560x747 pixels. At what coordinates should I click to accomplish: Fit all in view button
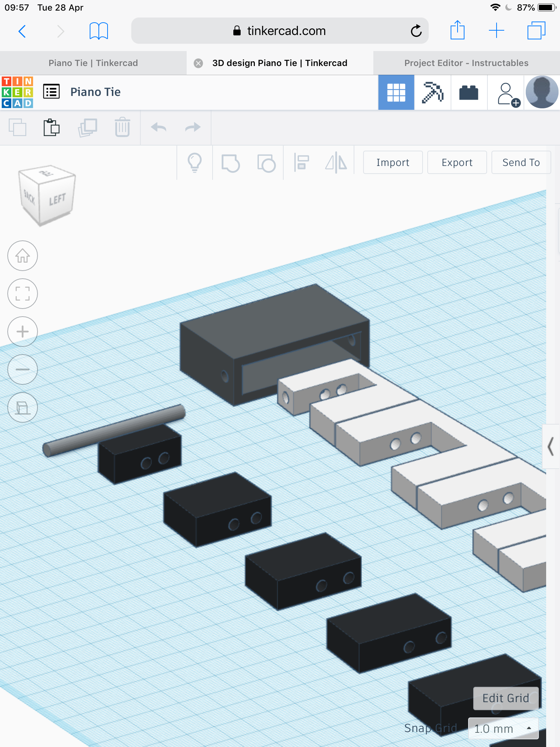coord(23,294)
